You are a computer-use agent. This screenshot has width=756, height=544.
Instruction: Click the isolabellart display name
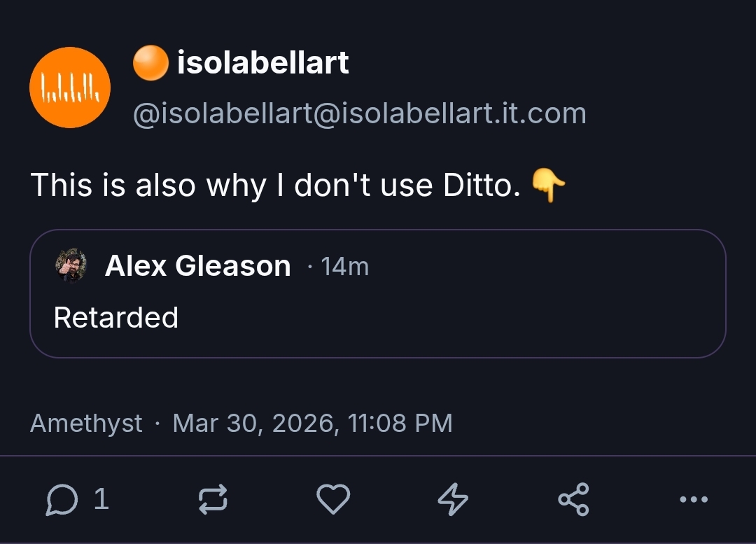point(262,64)
